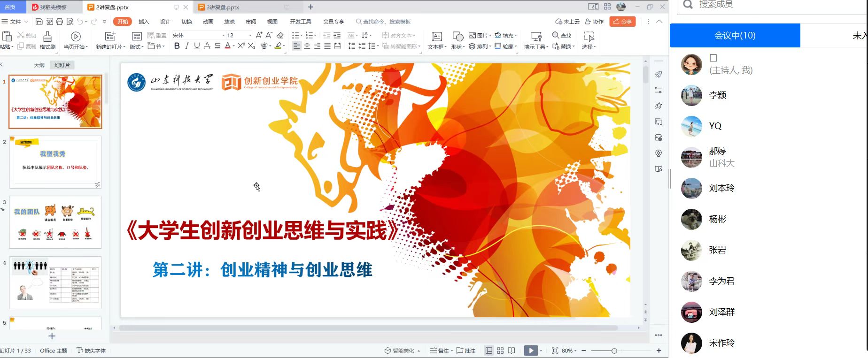
Task: Toggle Italic formatting
Action: pos(187,46)
